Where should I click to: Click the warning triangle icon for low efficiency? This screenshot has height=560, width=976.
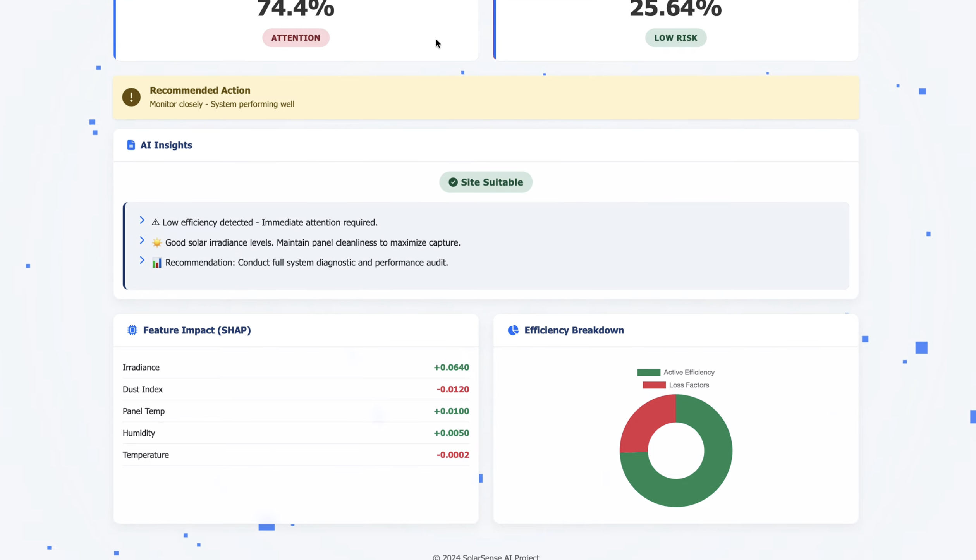[x=155, y=222]
